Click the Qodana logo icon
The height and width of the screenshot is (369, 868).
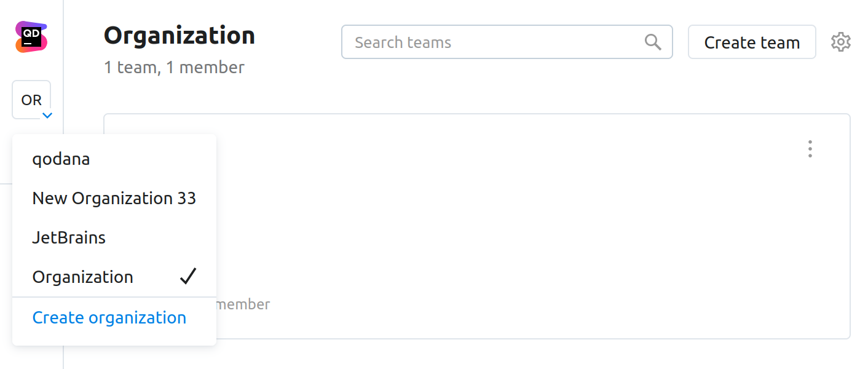[31, 37]
